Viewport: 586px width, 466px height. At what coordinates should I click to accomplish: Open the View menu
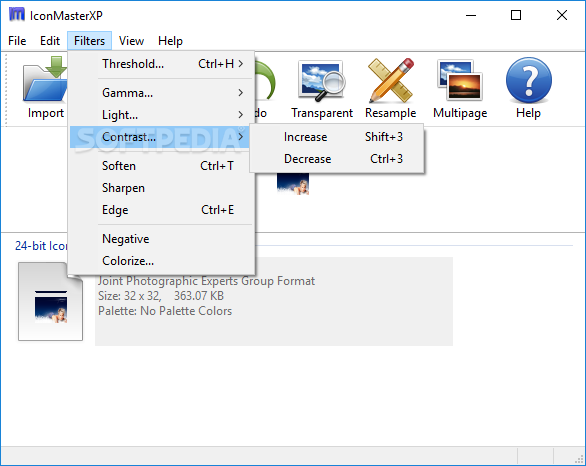(x=131, y=41)
